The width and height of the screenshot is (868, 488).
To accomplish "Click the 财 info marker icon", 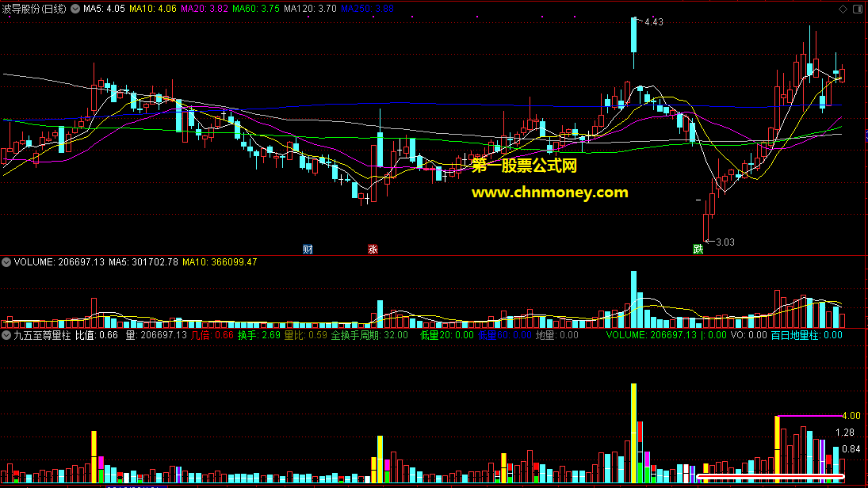I will click(x=308, y=250).
